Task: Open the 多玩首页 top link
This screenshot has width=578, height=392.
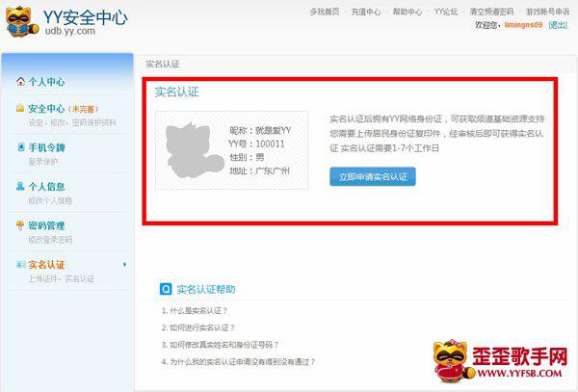Action: pos(325,12)
